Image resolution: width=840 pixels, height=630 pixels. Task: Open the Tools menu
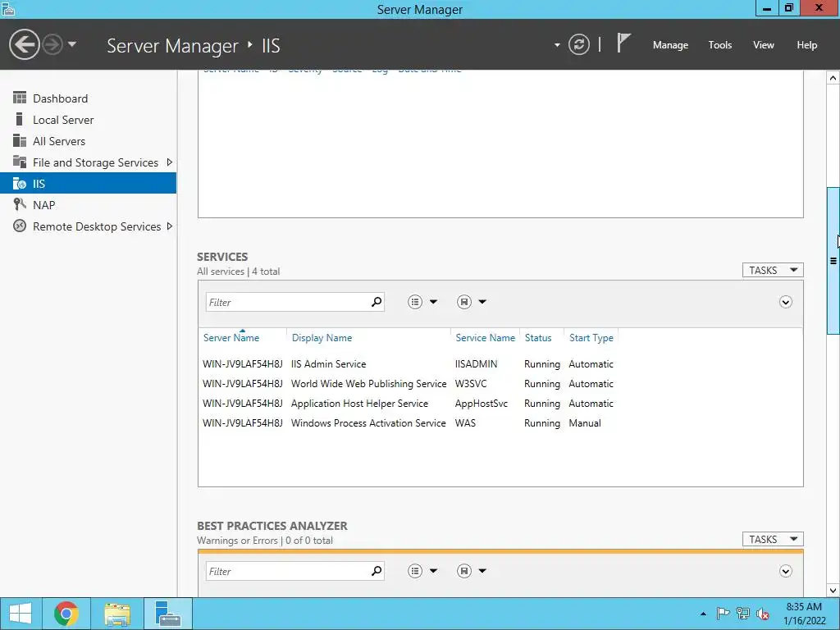coord(720,45)
